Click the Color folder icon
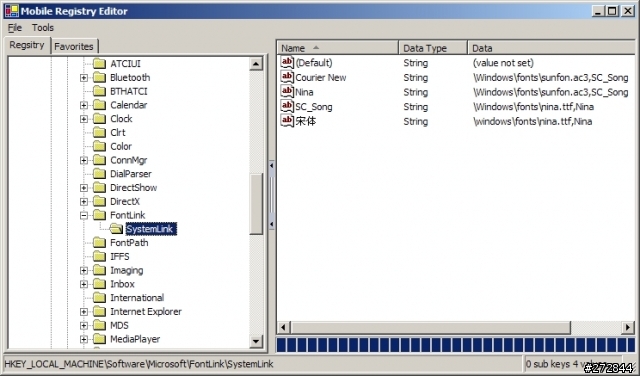Screen dimensions: 640x376 click(x=99, y=146)
